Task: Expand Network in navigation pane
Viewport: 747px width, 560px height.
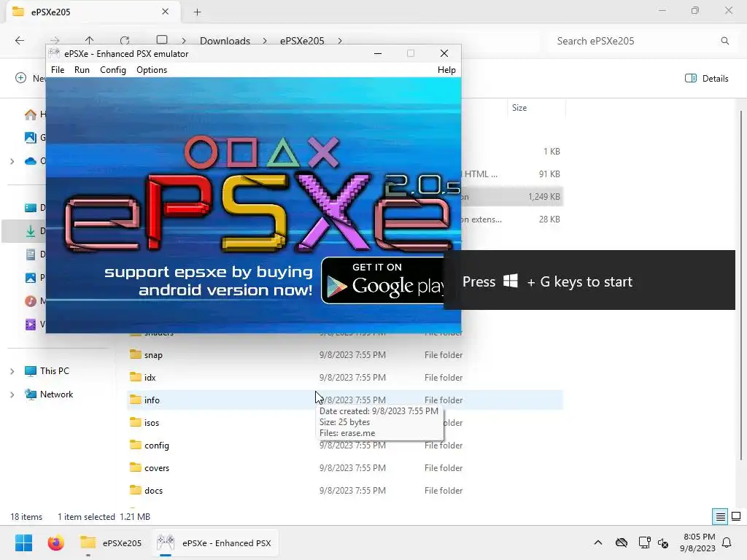Action: pos(12,394)
